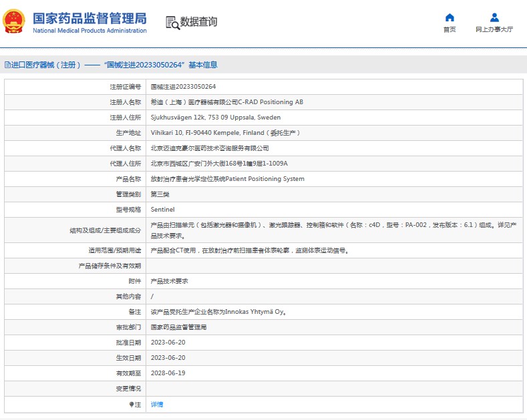This screenshot has height=420, width=527.
Task: Select remark mentioning Innokas Yhtymä Oy
Action: point(218,312)
